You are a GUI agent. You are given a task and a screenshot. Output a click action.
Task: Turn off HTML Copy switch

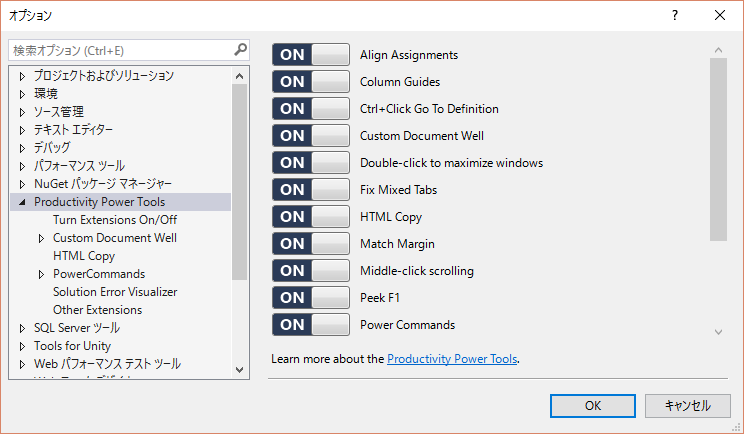311,217
